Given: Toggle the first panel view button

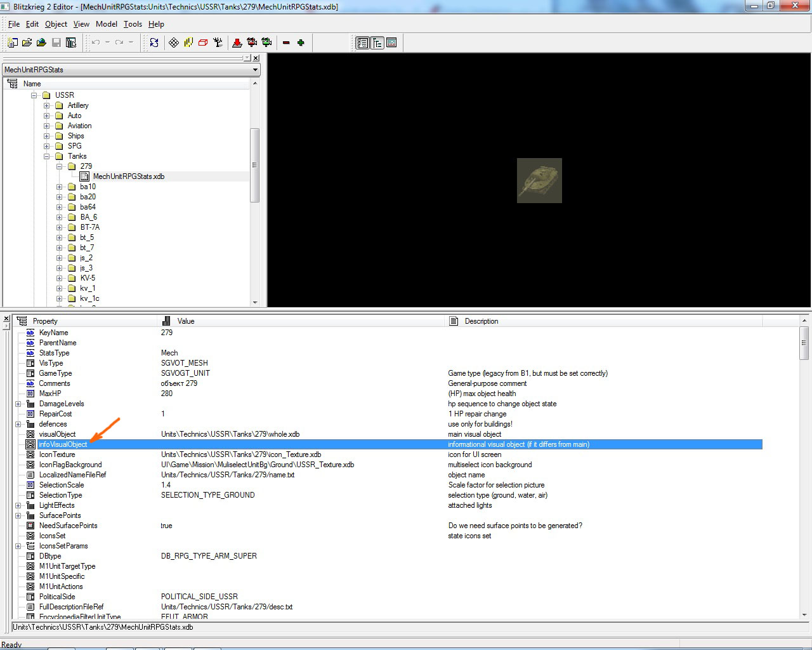Looking at the screenshot, I should (362, 43).
